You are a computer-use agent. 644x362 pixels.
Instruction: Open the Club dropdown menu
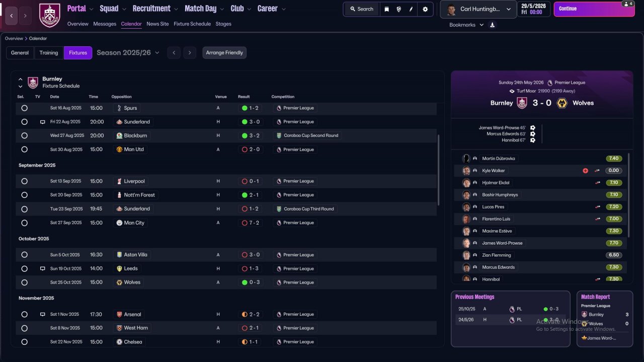point(242,9)
